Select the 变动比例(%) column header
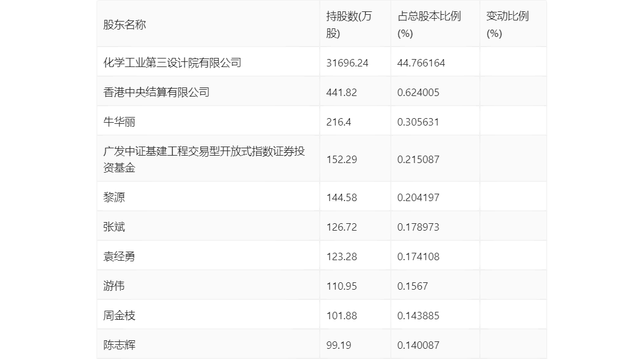 click(x=507, y=24)
